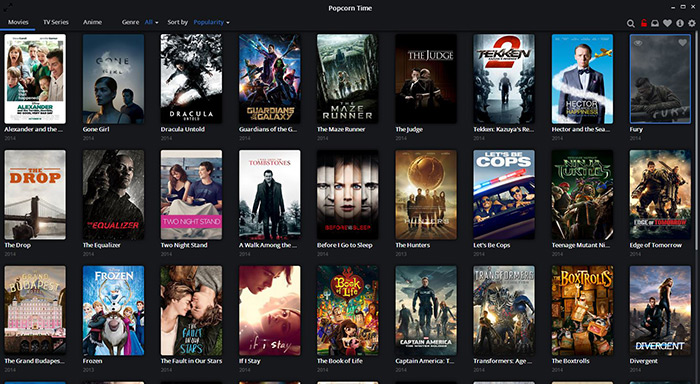Select A Walk Among the Tombstones poster
Screen dimensions: 700x384
click(270, 195)
